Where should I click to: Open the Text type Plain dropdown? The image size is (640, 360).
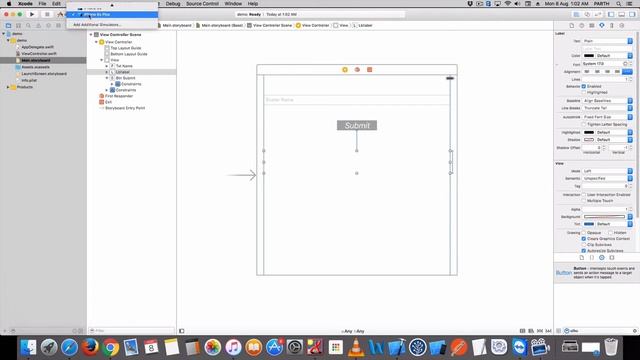point(607,41)
